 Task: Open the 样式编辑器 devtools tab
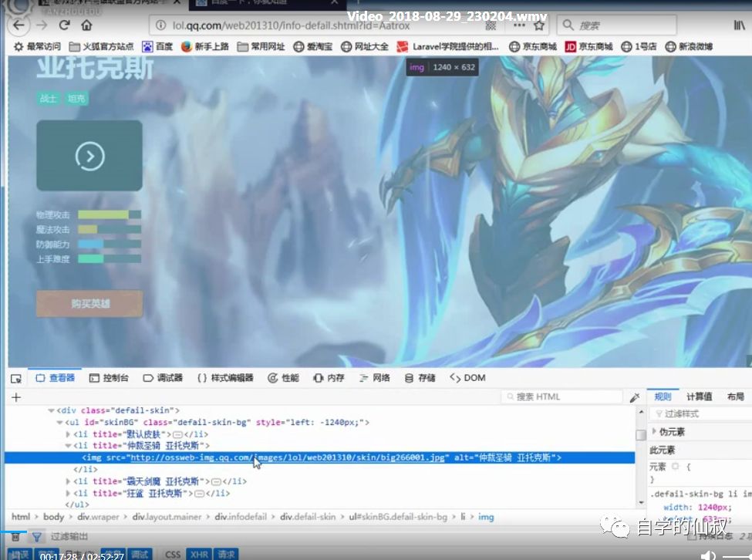coord(225,378)
